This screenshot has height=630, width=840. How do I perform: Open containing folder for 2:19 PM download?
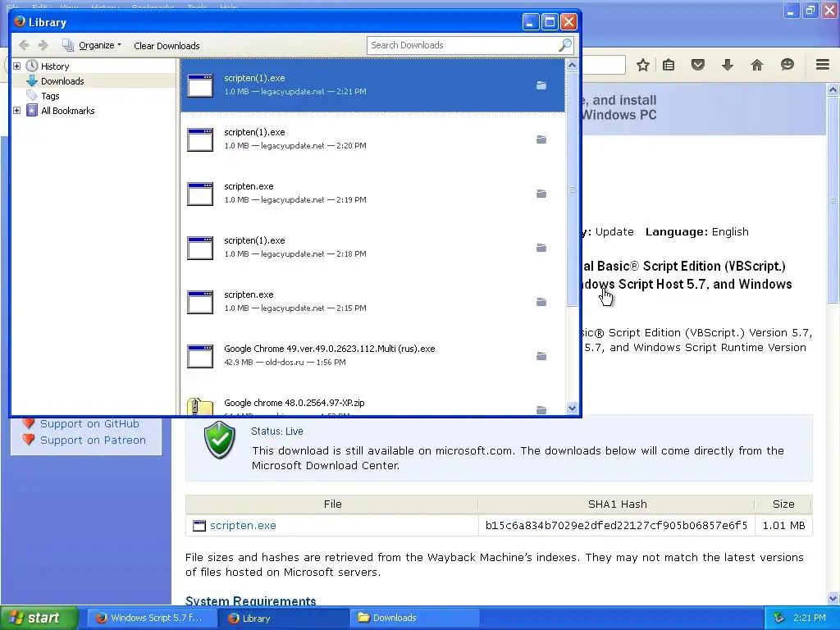tap(541, 194)
